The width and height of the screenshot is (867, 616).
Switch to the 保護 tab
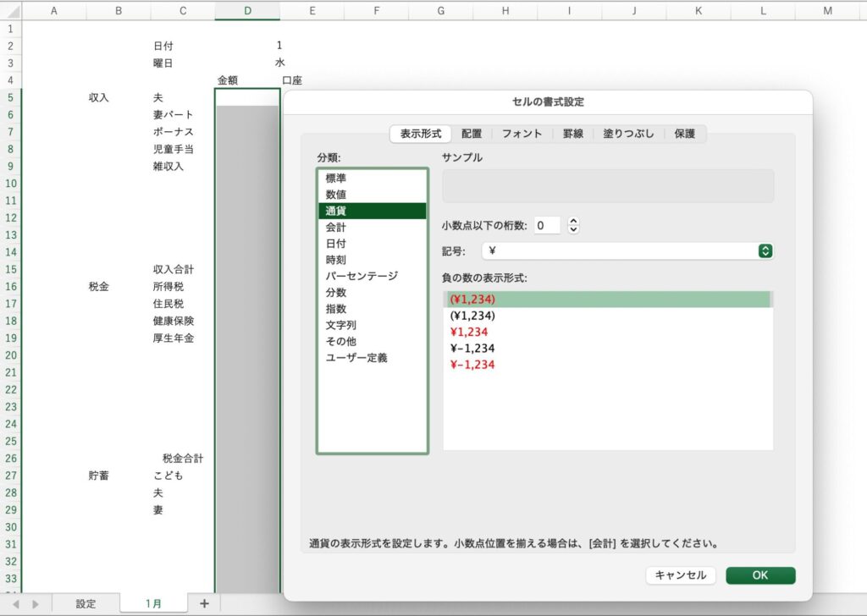tap(685, 134)
